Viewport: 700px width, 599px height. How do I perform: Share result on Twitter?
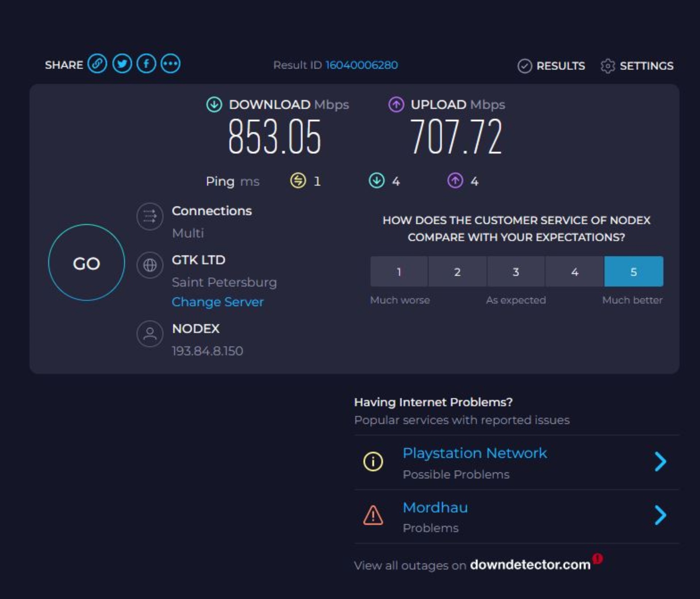(x=122, y=64)
